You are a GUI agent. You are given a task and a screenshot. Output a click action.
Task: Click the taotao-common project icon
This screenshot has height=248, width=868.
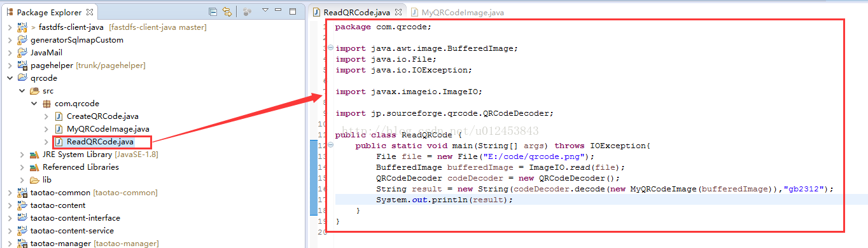(x=22, y=192)
